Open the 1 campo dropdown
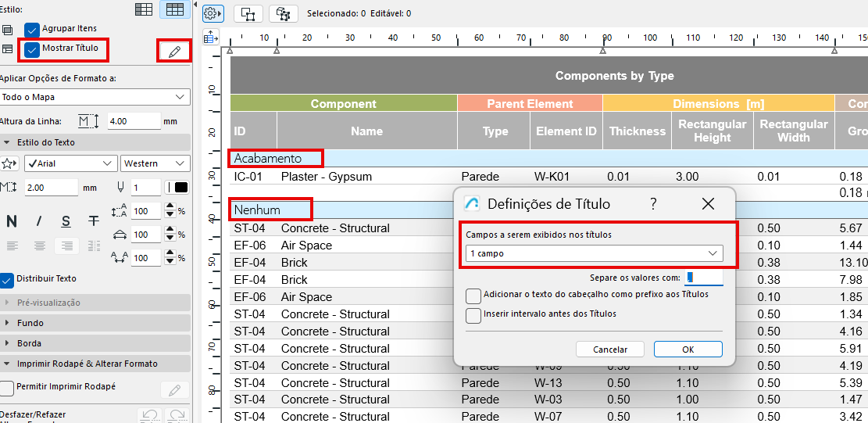The image size is (868, 423). click(594, 253)
